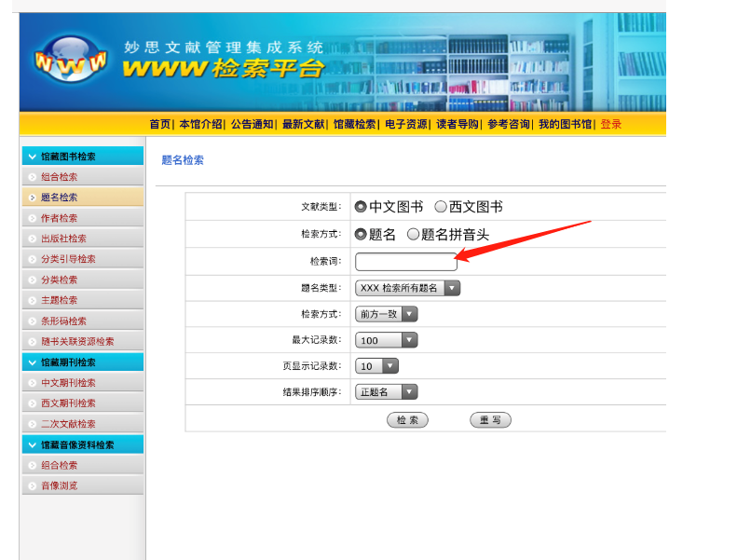Open the 前方一致 match mode dropdown
The width and height of the screenshot is (751, 560).
pyautogui.click(x=386, y=314)
